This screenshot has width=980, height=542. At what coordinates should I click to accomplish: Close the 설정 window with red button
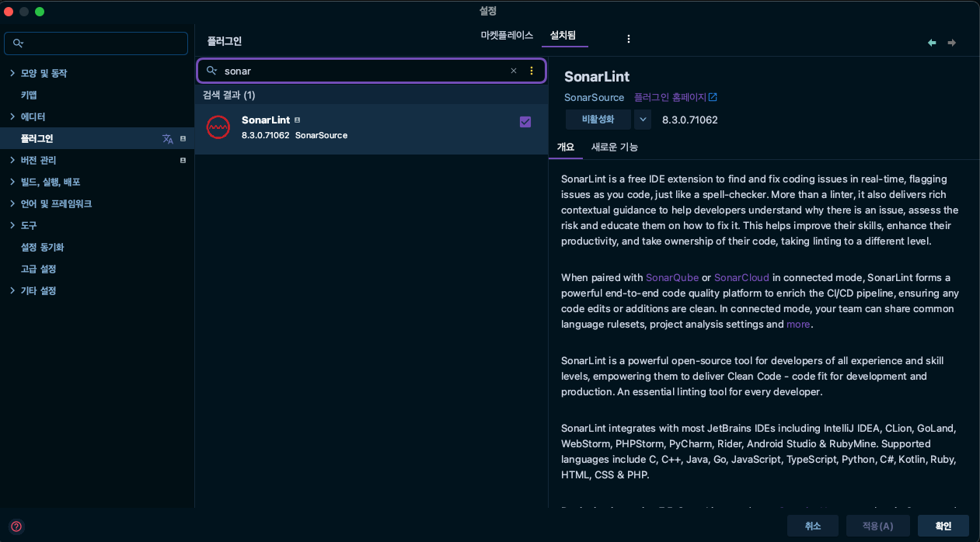point(9,11)
